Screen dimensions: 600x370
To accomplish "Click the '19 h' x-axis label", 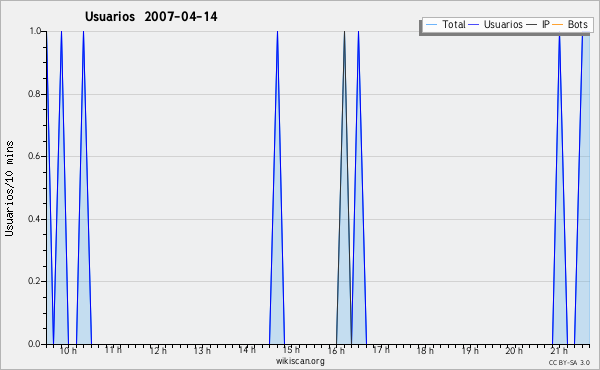I will tap(470, 350).
